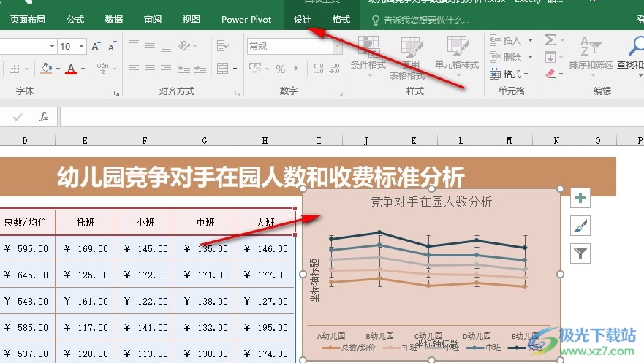Click the insert function fx icon
This screenshot has height=363, width=644.
click(44, 118)
